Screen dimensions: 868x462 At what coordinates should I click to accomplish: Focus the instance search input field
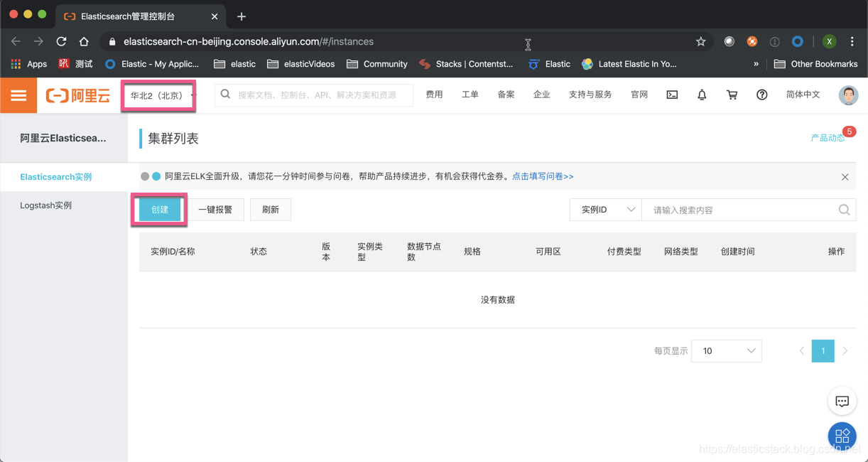739,210
